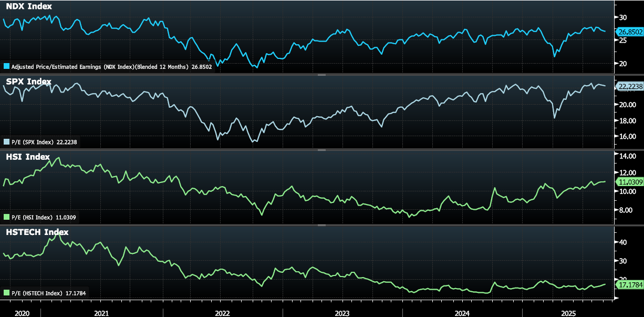The height and width of the screenshot is (317, 644).
Task: Click the HSTECH last value tag 17.1784
Action: pos(630,284)
